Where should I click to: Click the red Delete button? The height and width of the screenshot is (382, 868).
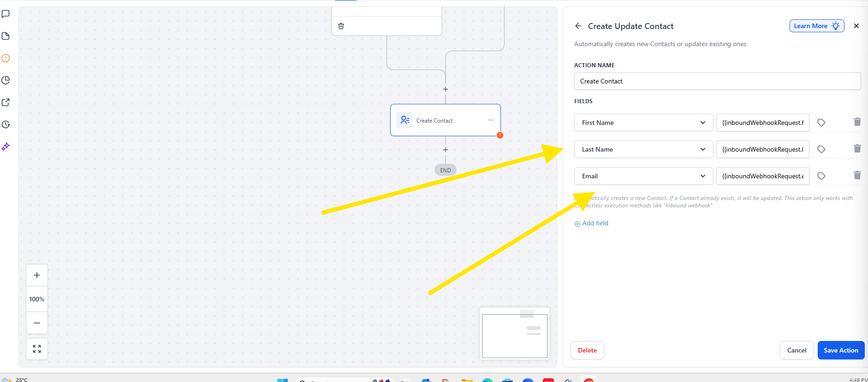click(587, 350)
